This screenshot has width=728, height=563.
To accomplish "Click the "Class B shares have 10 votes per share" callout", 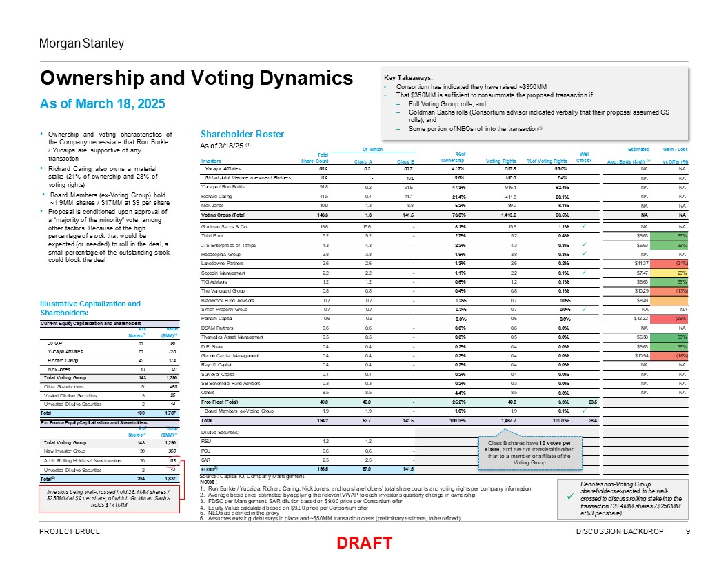I will [x=529, y=451].
